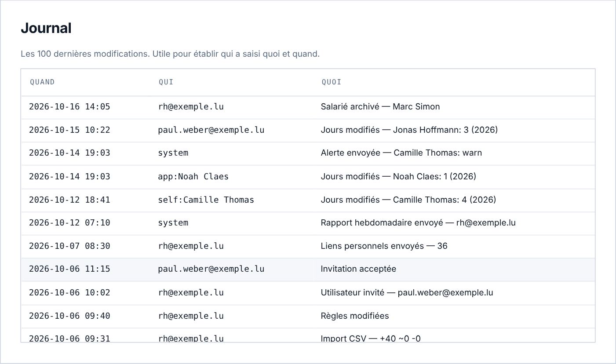Click user cell 'app:Noah Claes'
Screen dimensions: 616x364
pos(193,177)
